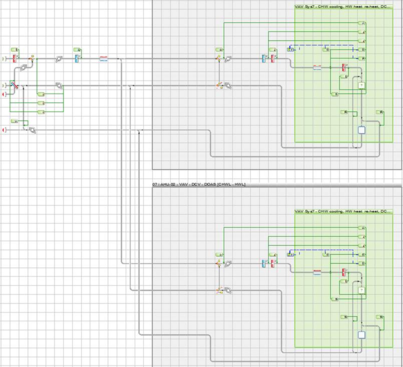Select the green controller above the exhaust fan
Image resolution: width=403 pixels, height=367 pixels.
(x=15, y=121)
